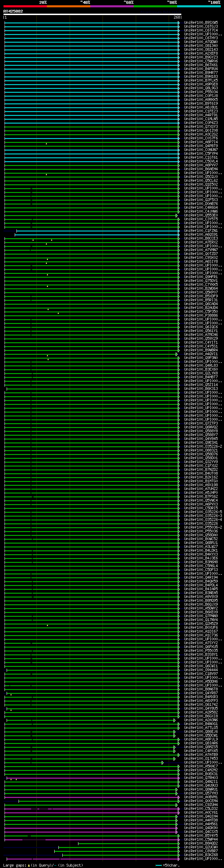Select label UniRef100_O61742

pos(201,705)
